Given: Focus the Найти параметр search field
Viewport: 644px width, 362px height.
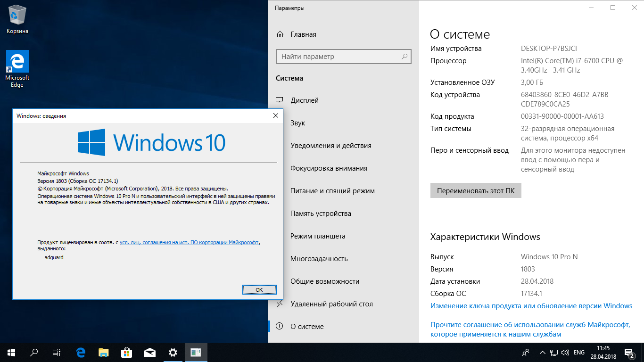Looking at the screenshot, I should pyautogui.click(x=343, y=57).
